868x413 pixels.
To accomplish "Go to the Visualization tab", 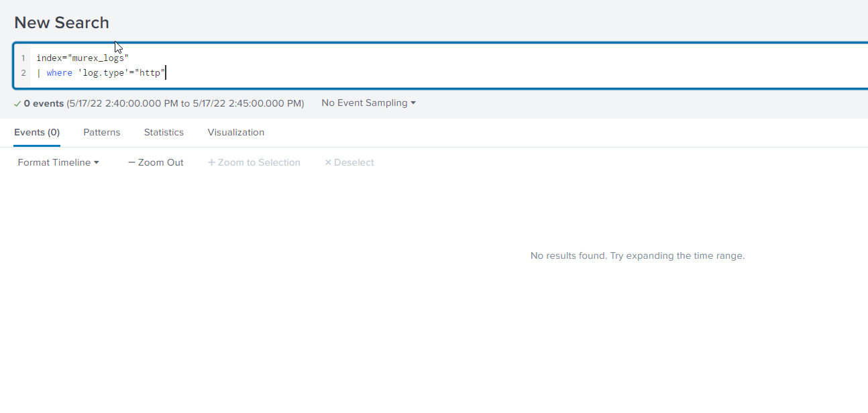I will 236,133.
